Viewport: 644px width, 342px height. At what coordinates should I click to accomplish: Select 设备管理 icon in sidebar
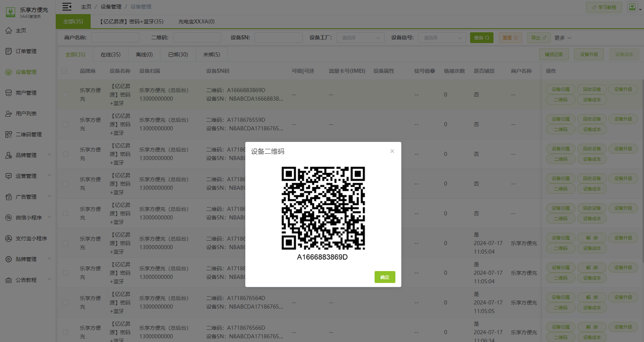[9, 72]
